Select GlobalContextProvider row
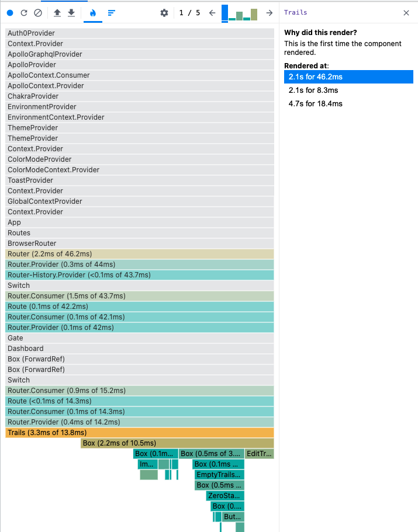Image resolution: width=418 pixels, height=532 pixels. pyautogui.click(x=140, y=201)
